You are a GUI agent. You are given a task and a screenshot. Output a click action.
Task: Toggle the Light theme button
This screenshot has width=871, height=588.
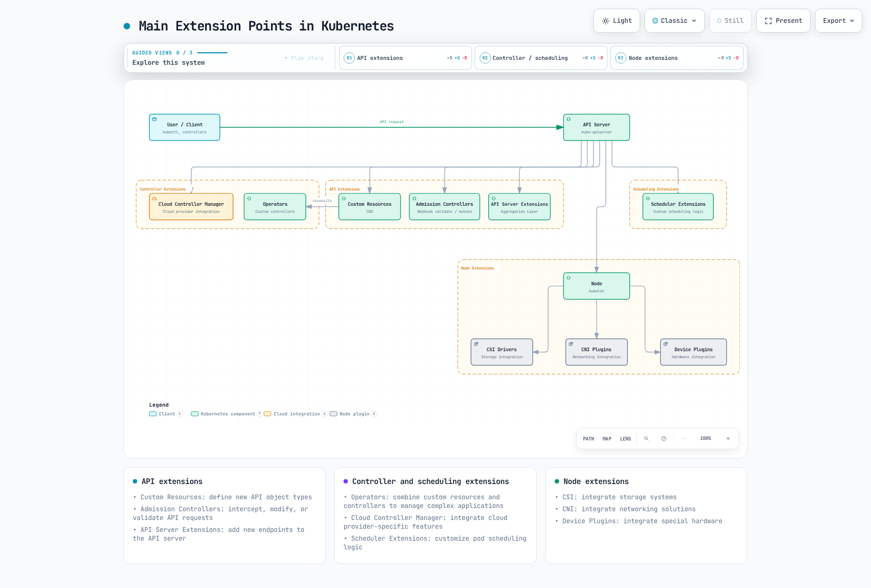617,21
